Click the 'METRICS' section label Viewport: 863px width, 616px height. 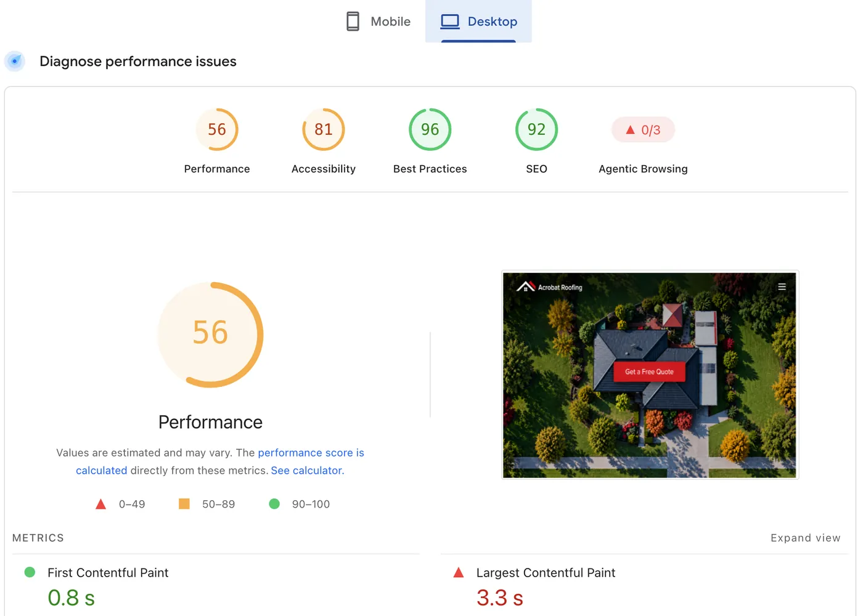(38, 538)
